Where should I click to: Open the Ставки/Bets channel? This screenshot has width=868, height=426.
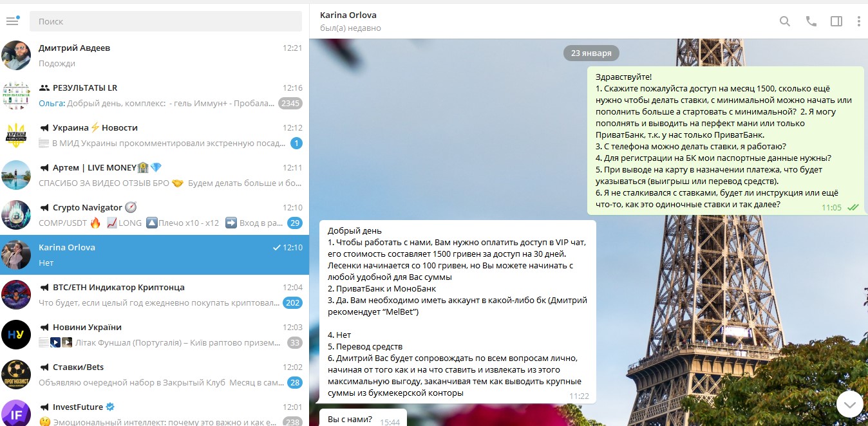[x=155, y=375]
